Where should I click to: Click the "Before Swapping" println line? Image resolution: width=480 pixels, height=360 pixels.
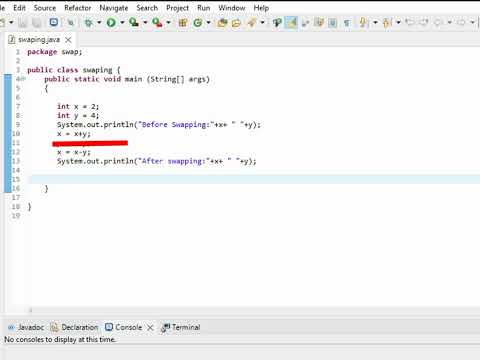[159, 125]
